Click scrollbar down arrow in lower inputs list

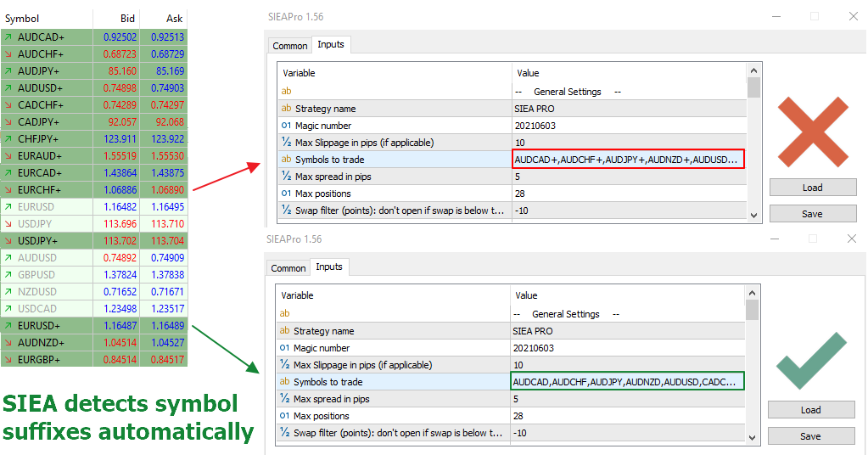tap(752, 438)
